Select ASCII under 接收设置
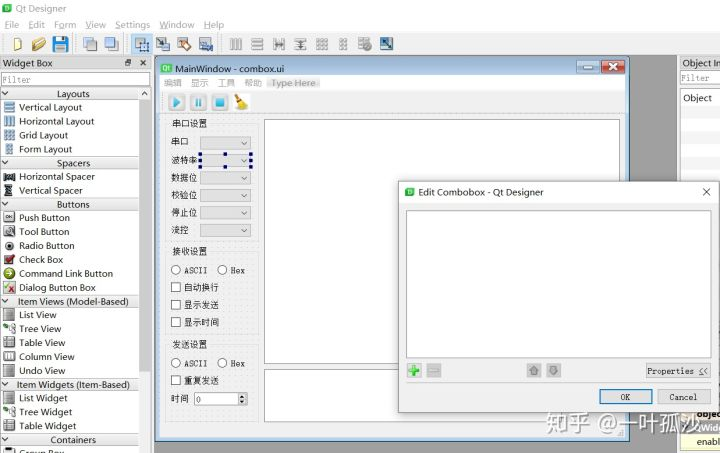720x453 pixels. (189, 270)
